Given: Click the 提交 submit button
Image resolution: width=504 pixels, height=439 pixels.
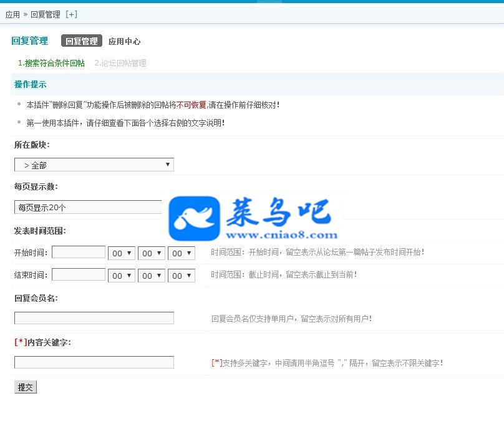Looking at the screenshot, I should pyautogui.click(x=26, y=387).
